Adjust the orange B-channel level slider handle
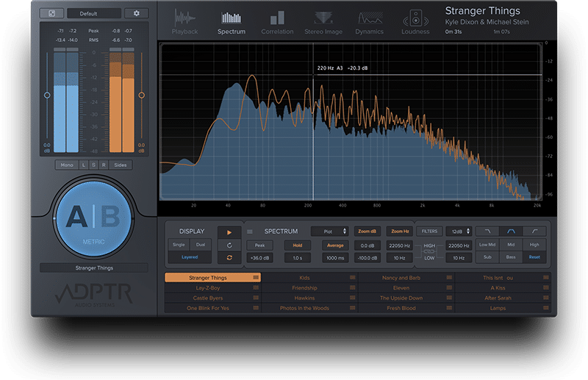The width and height of the screenshot is (588, 380). point(141,96)
